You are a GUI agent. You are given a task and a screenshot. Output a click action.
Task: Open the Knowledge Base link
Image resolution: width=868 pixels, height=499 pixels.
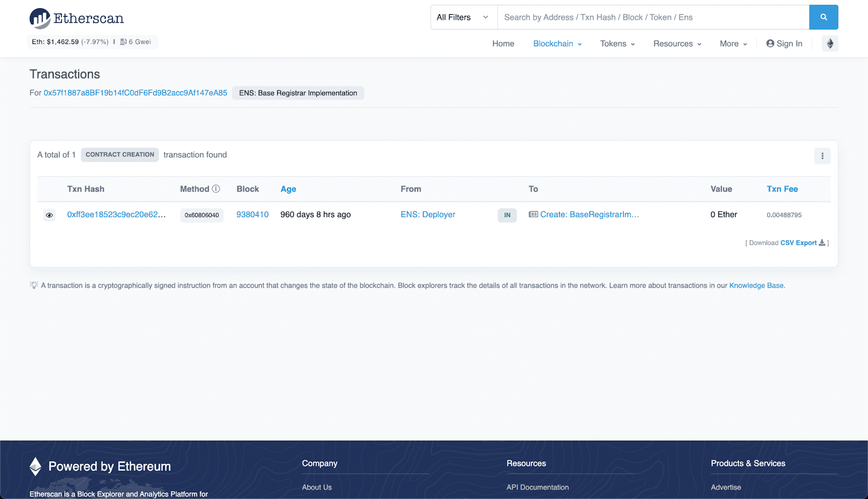[756, 286]
